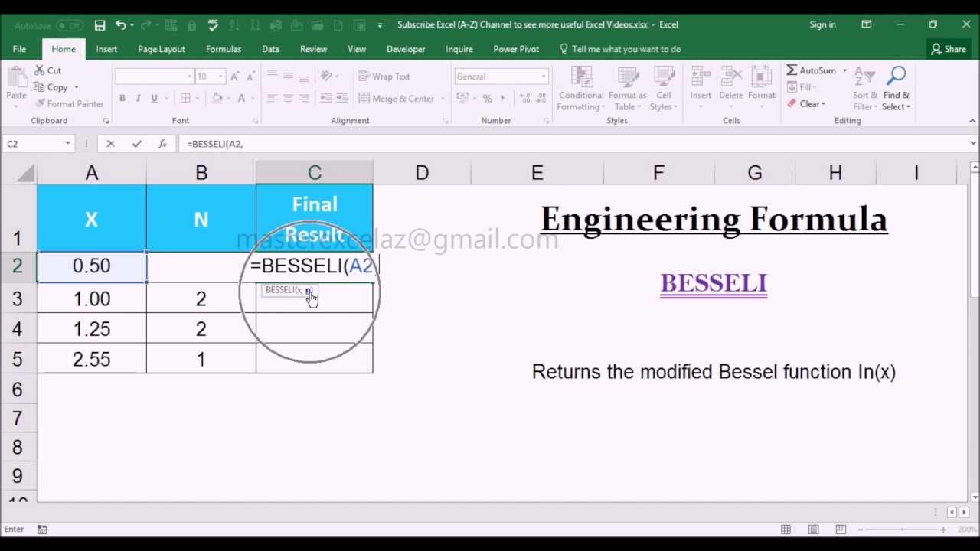Click the Decrease Indent icon
Image resolution: width=980 pixels, height=551 pixels.
325,98
